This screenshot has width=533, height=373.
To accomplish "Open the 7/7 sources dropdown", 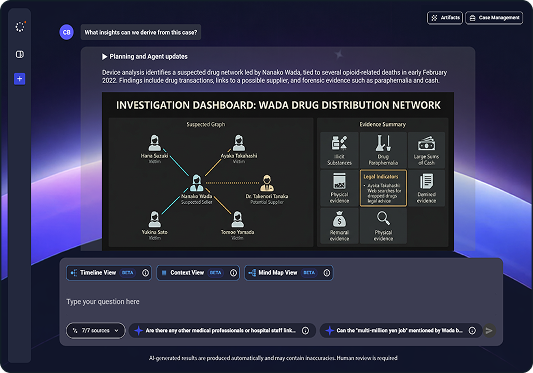I will 96,330.
